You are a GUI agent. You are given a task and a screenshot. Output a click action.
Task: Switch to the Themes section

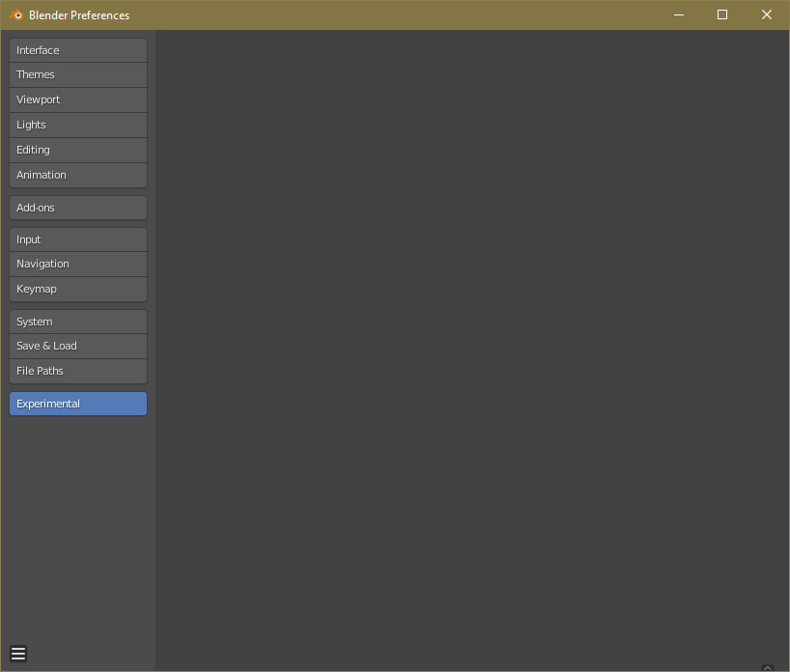(x=77, y=74)
